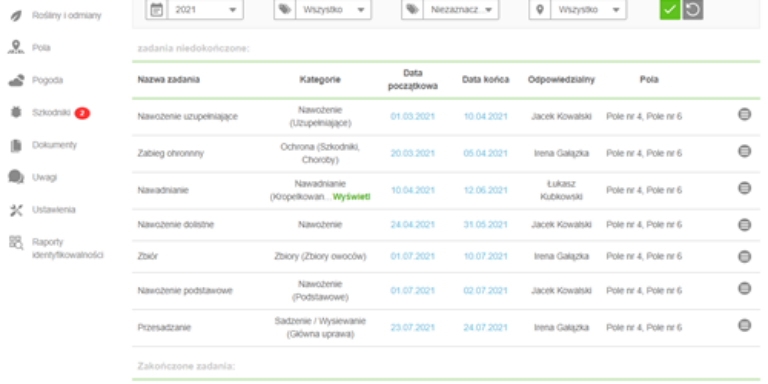Open row menu for Nawożenie dolistne
The height and width of the screenshot is (384, 768).
point(744,225)
